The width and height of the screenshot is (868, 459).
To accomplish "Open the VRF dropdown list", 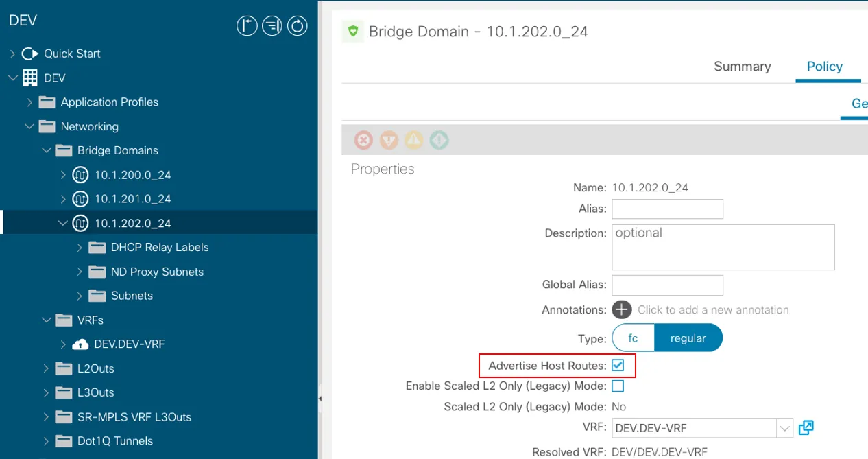I will (x=784, y=428).
